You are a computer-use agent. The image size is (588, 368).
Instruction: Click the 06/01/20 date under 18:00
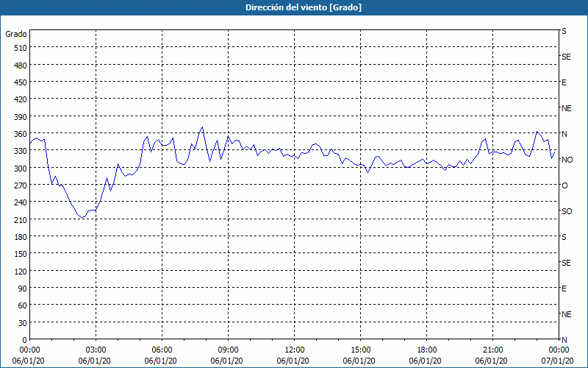tap(426, 361)
